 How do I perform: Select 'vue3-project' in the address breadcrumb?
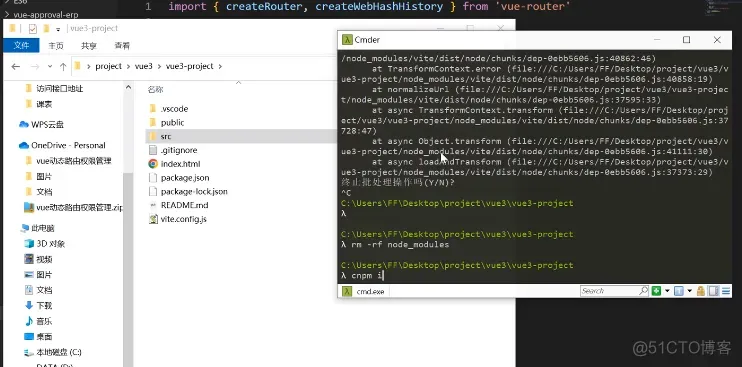pyautogui.click(x=189, y=66)
